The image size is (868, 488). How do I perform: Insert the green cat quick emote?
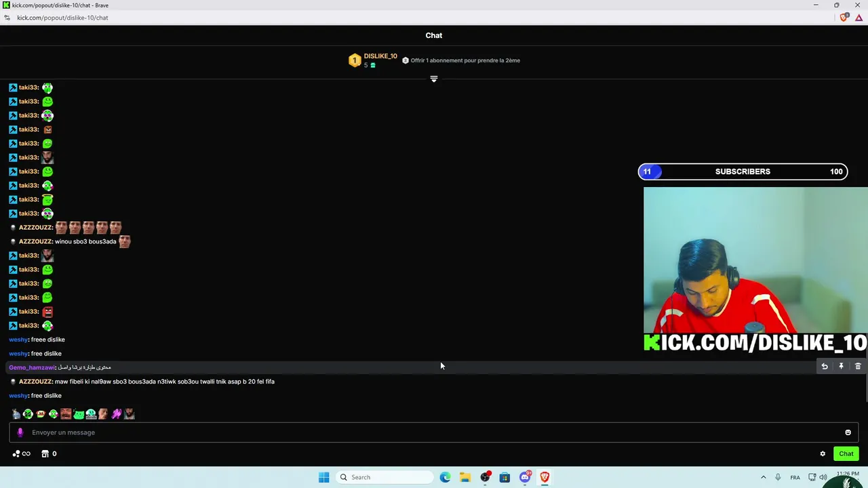coord(79,414)
